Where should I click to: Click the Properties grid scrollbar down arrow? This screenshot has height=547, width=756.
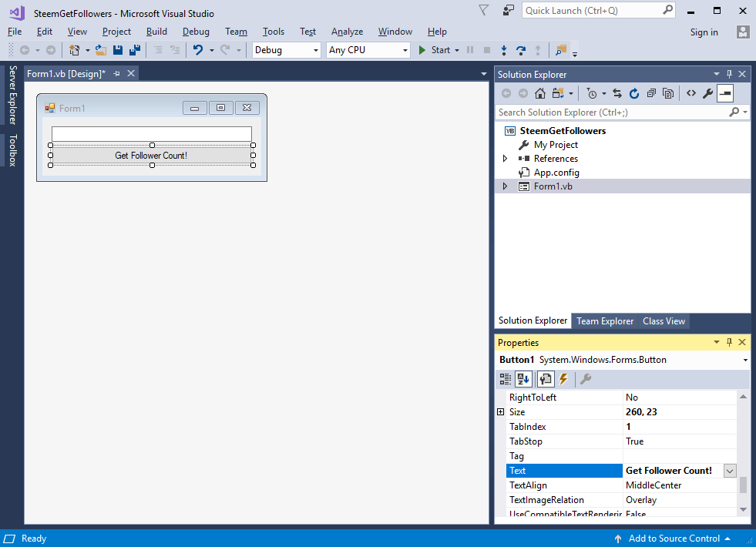point(744,509)
